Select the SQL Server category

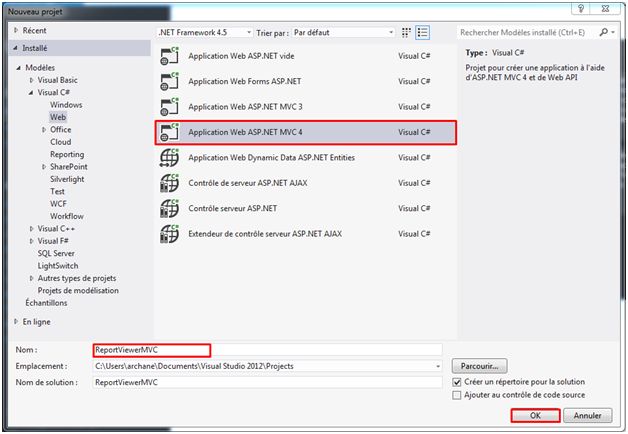pyautogui.click(x=56, y=254)
